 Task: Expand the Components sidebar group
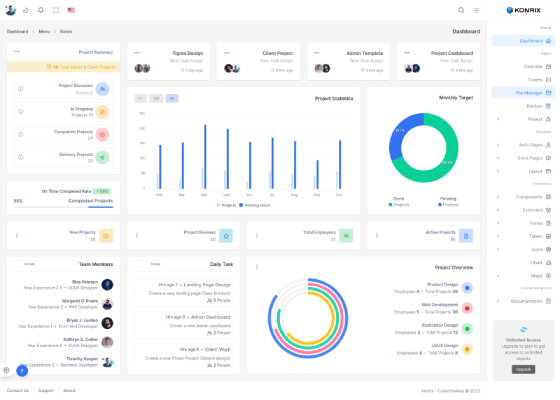[524, 197]
